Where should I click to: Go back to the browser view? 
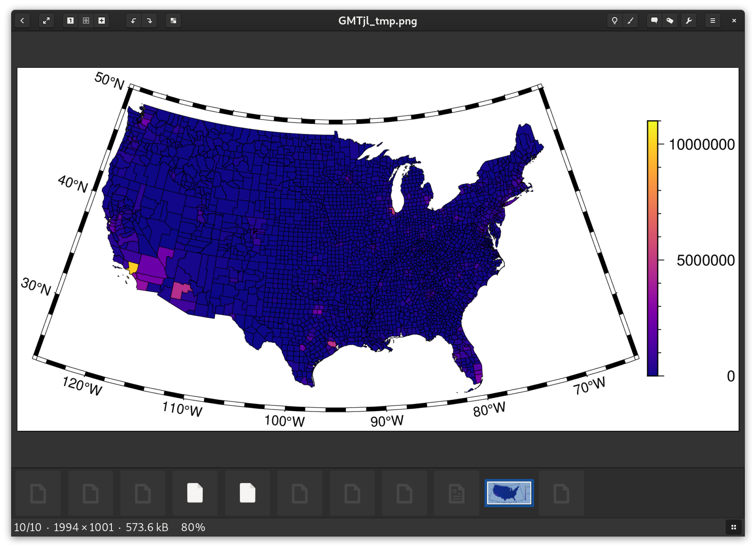pyautogui.click(x=22, y=21)
